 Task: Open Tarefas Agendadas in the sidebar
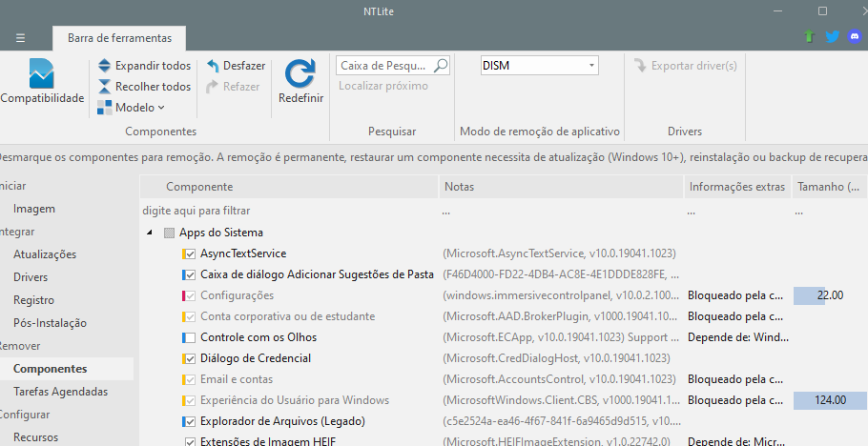point(60,392)
